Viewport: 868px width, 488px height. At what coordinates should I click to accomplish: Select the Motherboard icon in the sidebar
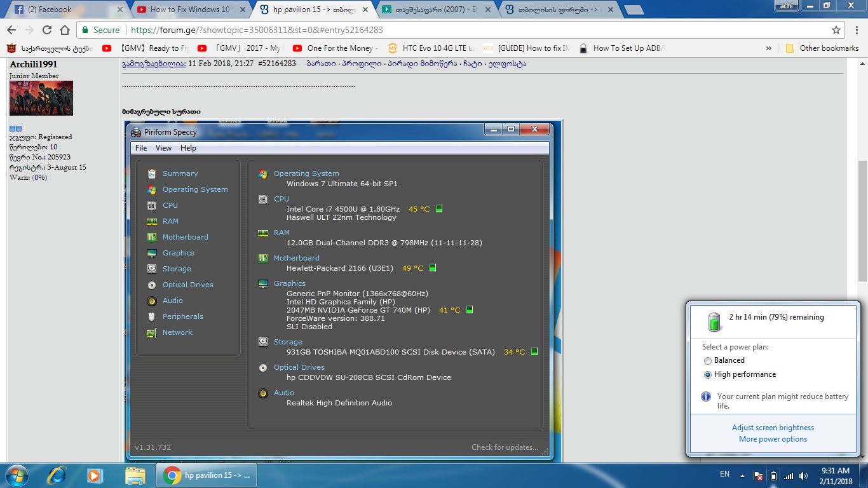[x=151, y=237]
